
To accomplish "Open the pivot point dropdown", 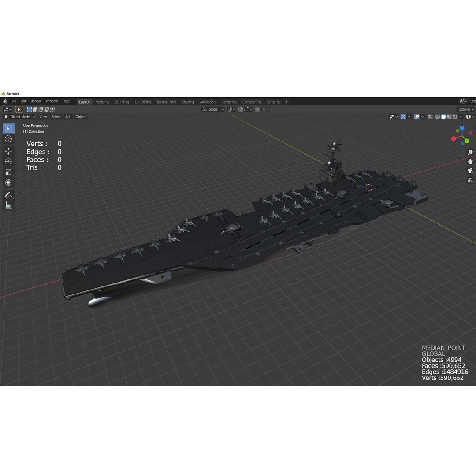I will (x=231, y=109).
